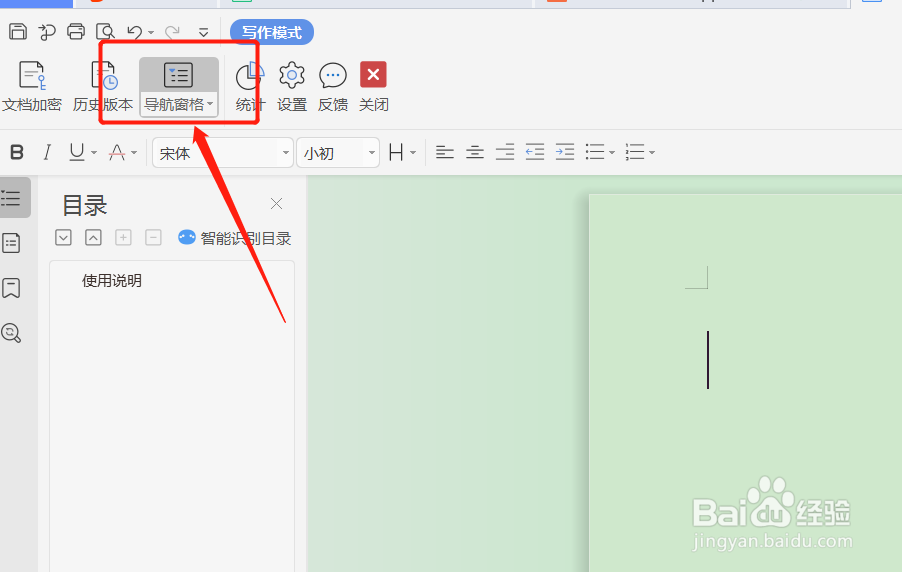The image size is (902, 572).
Task: Click promote heading plus icon
Action: coord(123,237)
